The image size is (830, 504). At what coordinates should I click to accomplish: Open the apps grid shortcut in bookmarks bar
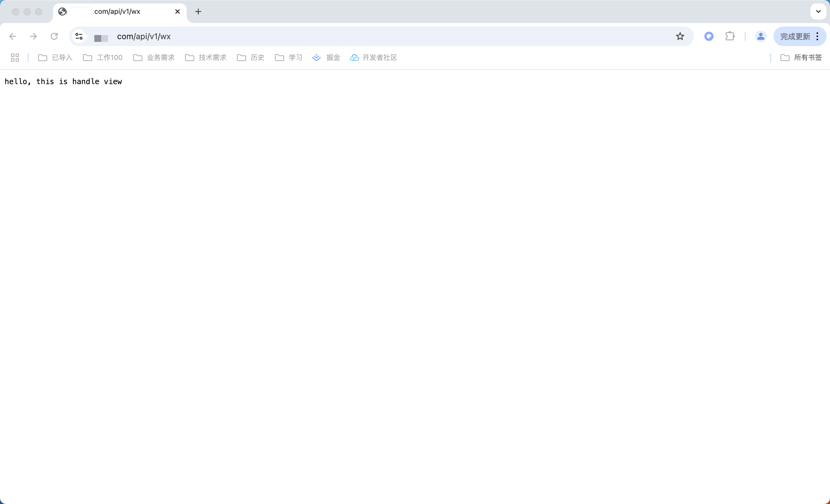pos(15,58)
